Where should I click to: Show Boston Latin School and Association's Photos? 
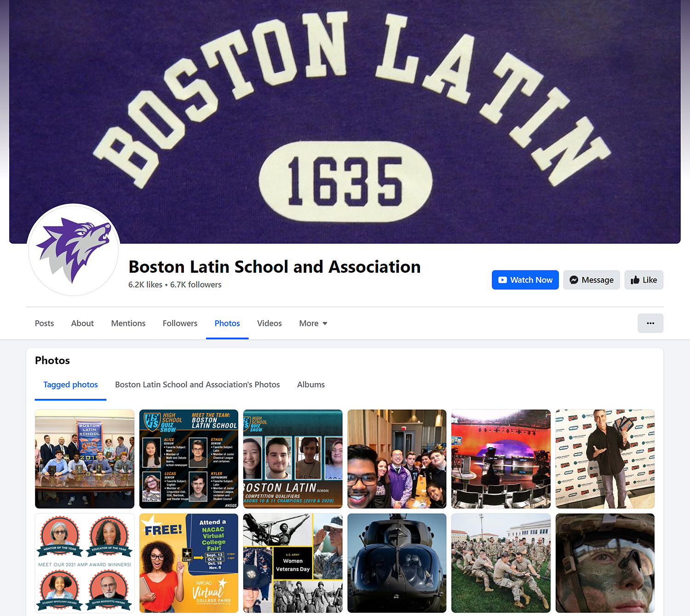click(197, 385)
